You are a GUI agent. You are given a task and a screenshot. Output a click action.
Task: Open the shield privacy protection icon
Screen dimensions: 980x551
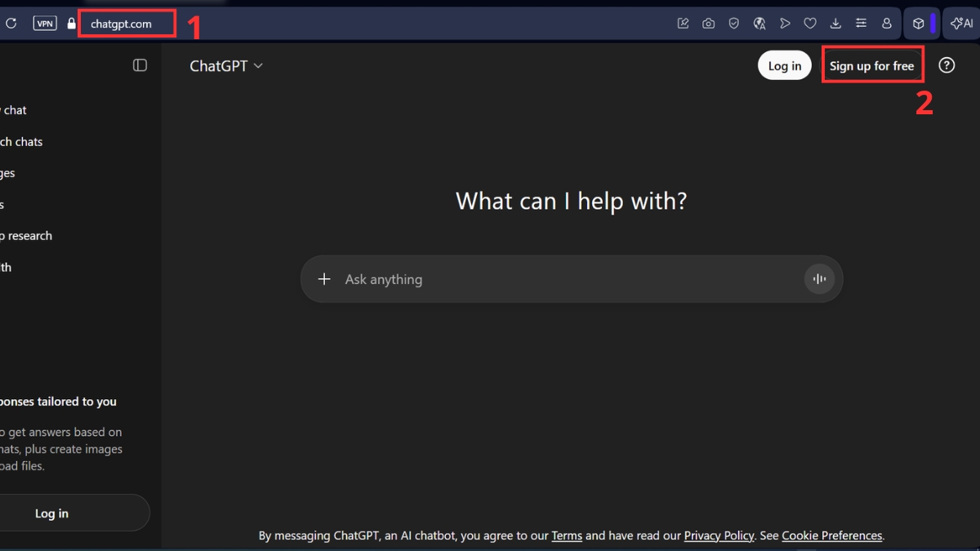pyautogui.click(x=734, y=24)
